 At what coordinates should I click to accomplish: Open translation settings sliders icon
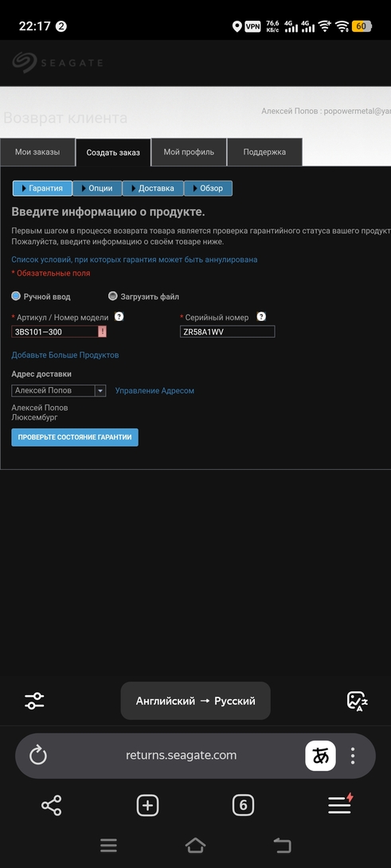tap(34, 701)
